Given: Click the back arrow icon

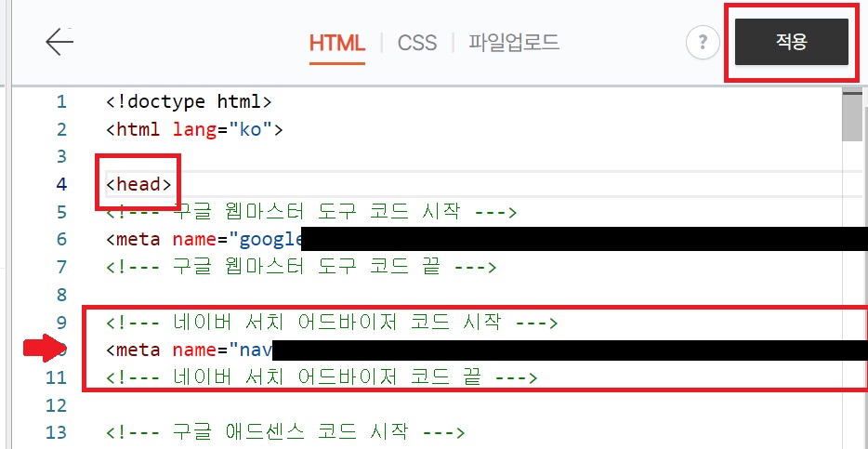Looking at the screenshot, I should tap(59, 42).
